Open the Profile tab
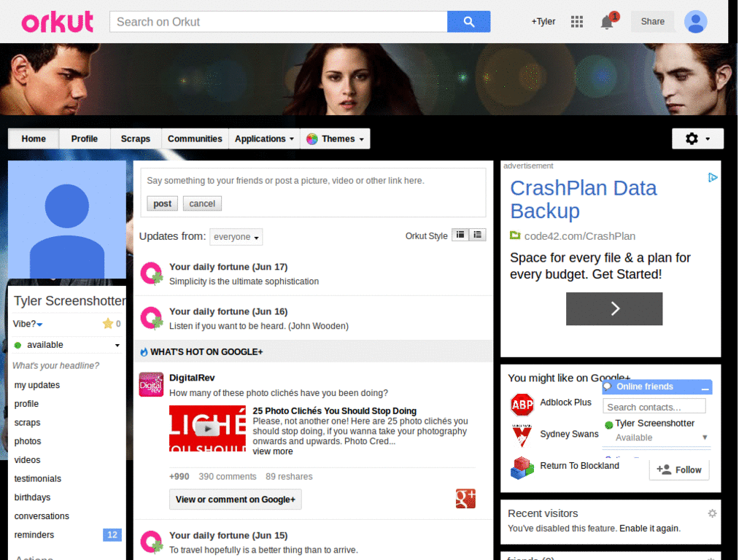 click(85, 139)
